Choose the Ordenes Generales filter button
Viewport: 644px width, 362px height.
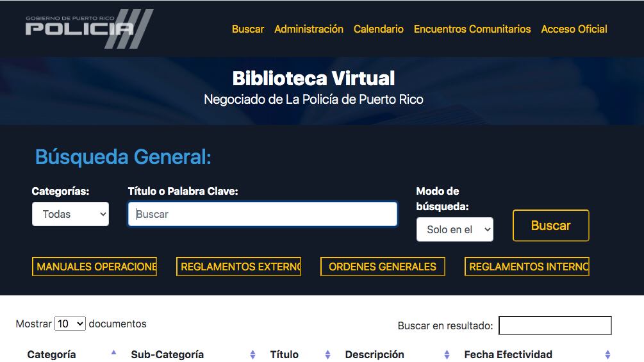point(383,267)
